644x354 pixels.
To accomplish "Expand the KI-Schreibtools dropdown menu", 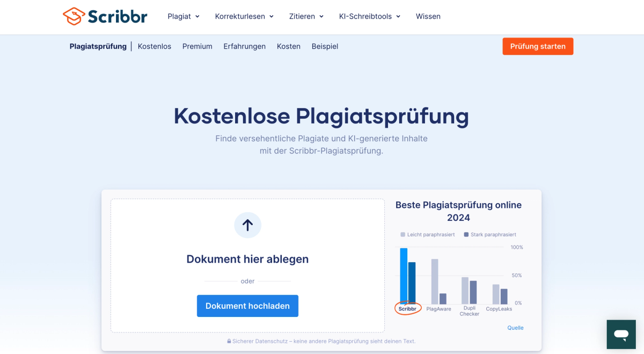I will click(370, 16).
